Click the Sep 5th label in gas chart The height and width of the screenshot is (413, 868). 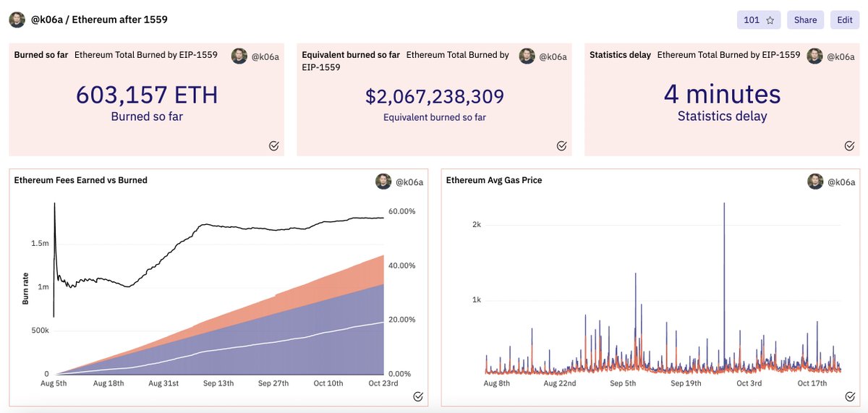tap(622, 383)
